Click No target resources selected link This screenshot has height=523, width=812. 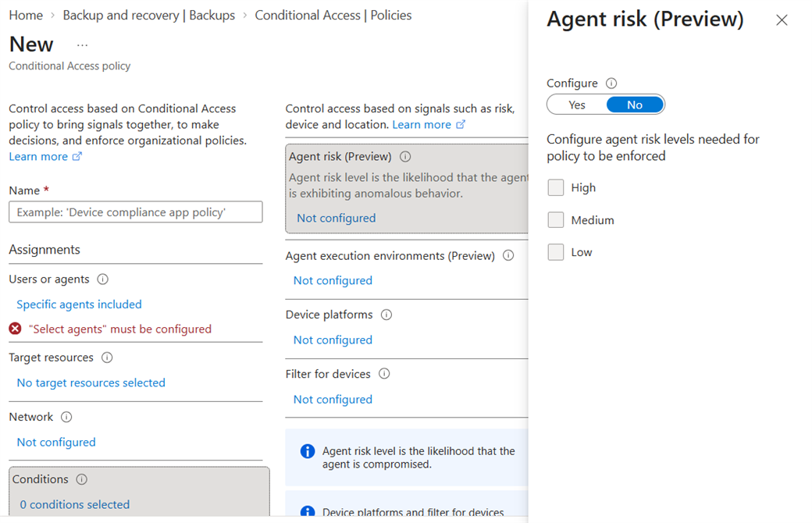[91, 382]
